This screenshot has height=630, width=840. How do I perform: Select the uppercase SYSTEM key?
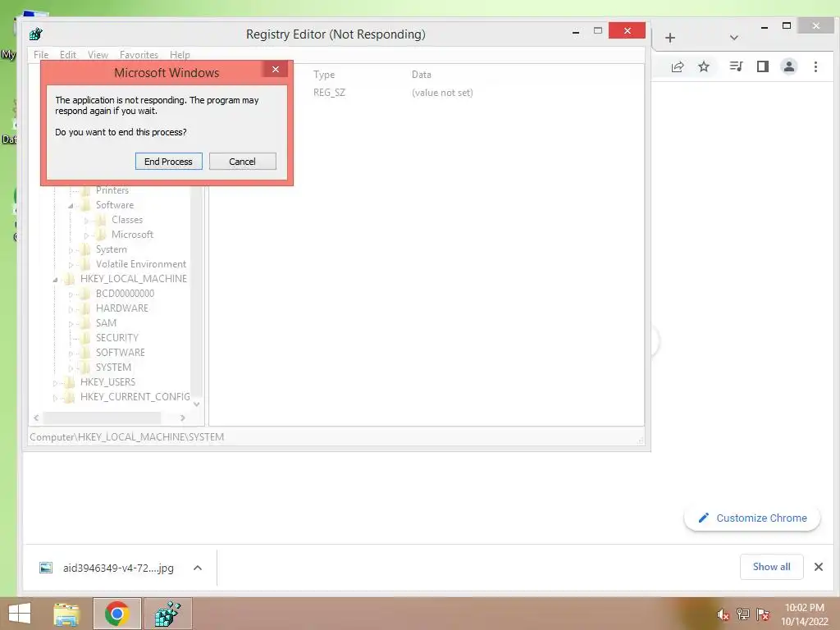[x=113, y=367]
